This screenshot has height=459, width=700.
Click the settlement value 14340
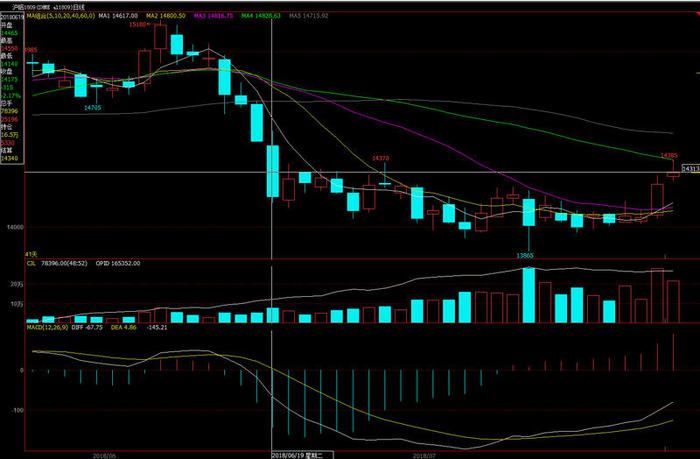pos(9,159)
